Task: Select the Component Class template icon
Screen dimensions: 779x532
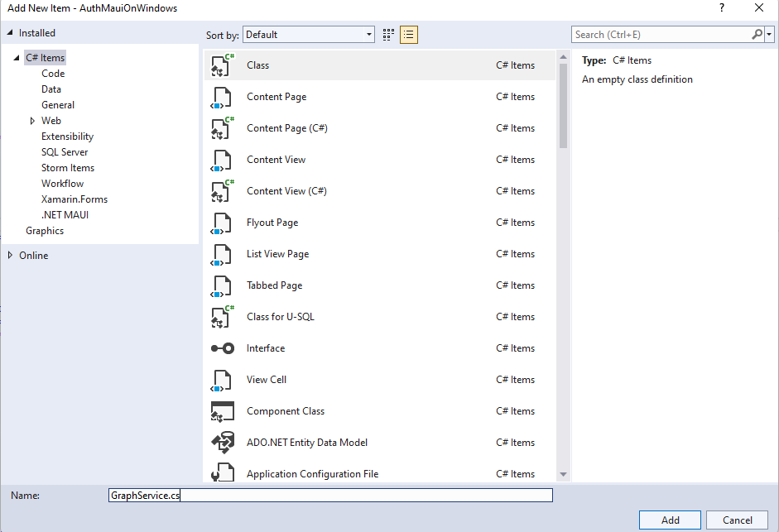Action: [x=221, y=411]
